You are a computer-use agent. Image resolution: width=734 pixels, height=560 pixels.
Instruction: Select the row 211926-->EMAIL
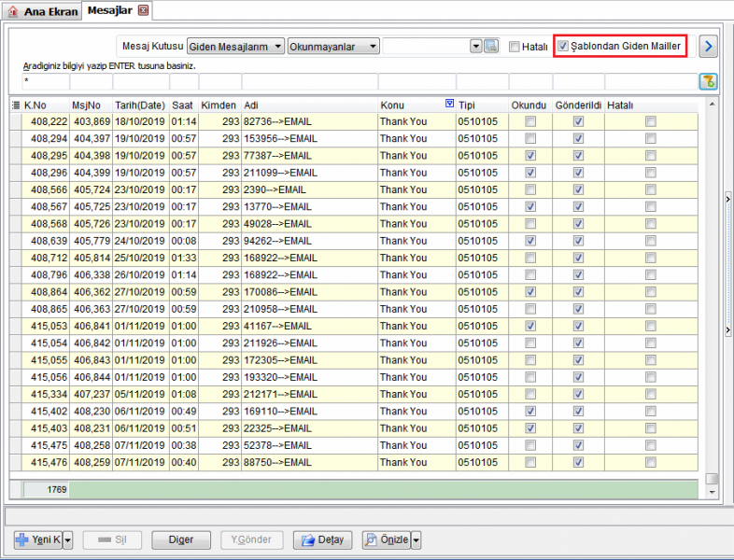tap(354, 343)
